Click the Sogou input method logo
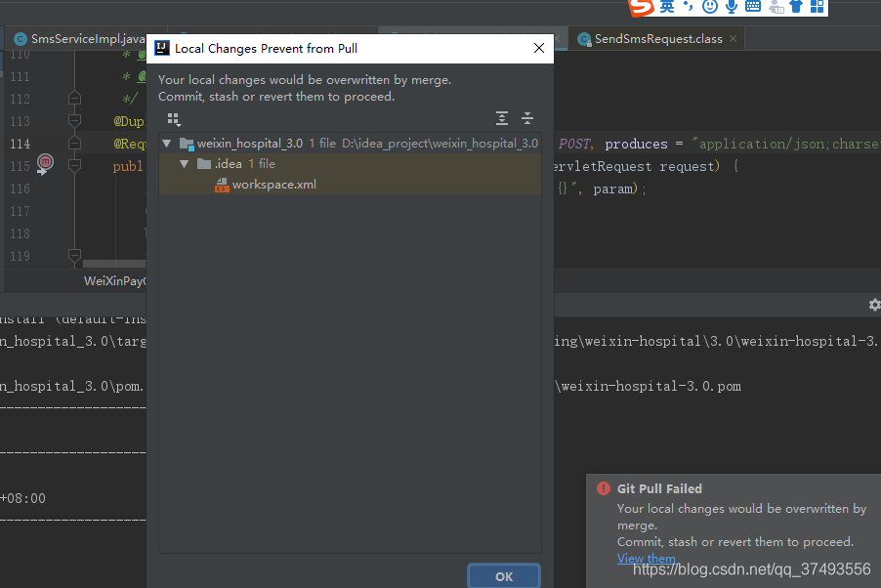The height and width of the screenshot is (588, 881). pos(641,7)
